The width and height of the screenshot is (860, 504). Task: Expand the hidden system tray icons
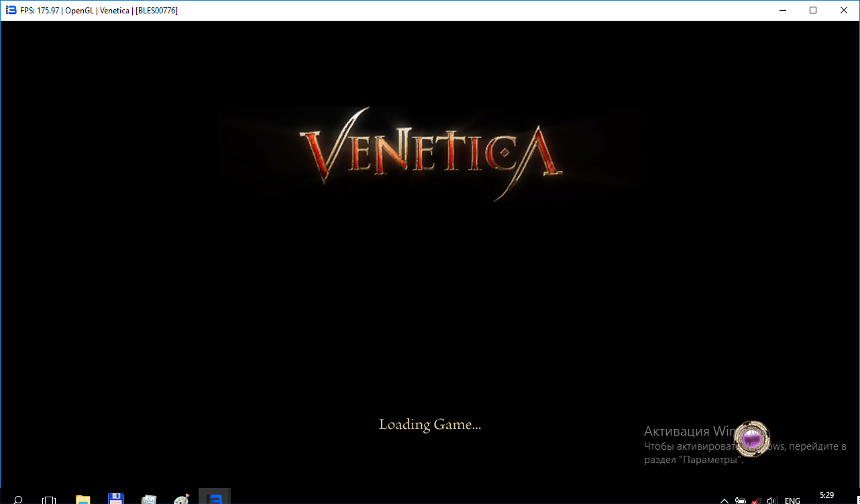[724, 500]
